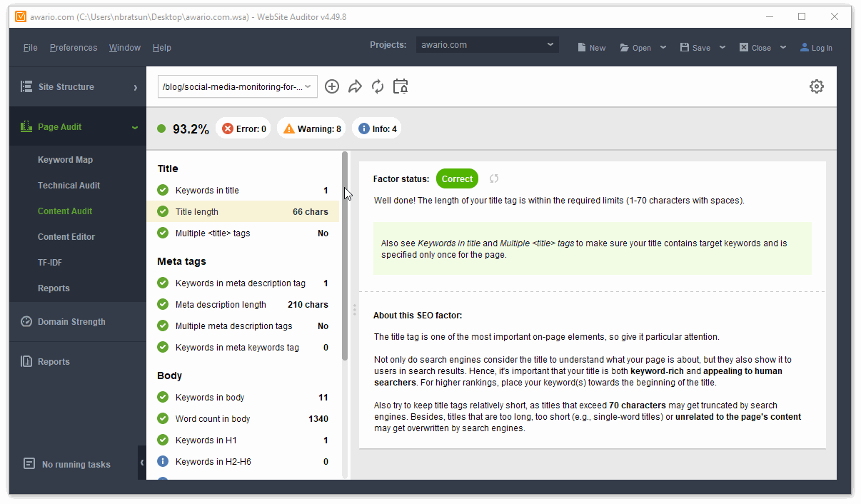Open the TF-IDF section

(50, 263)
